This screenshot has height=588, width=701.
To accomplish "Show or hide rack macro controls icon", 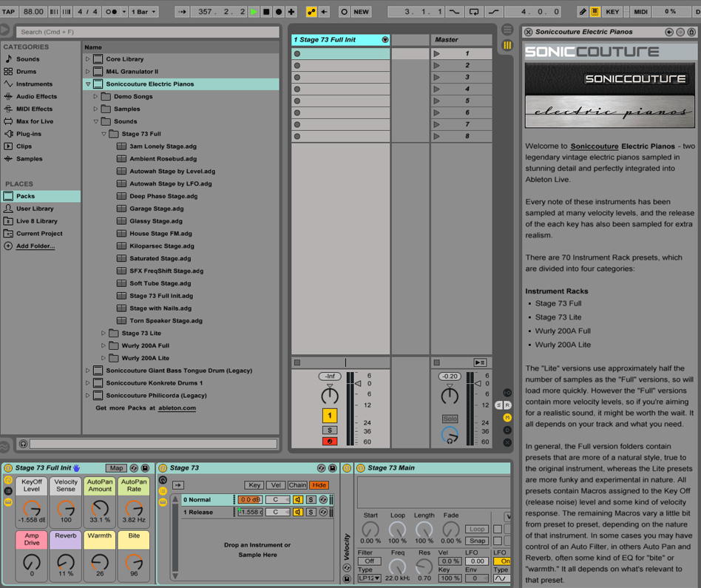I will click(x=8, y=480).
